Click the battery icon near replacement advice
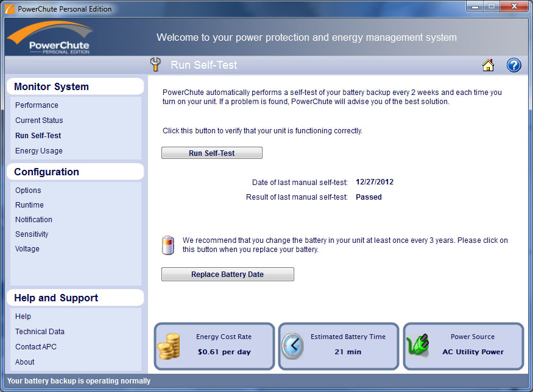The image size is (533, 392). tap(168, 245)
